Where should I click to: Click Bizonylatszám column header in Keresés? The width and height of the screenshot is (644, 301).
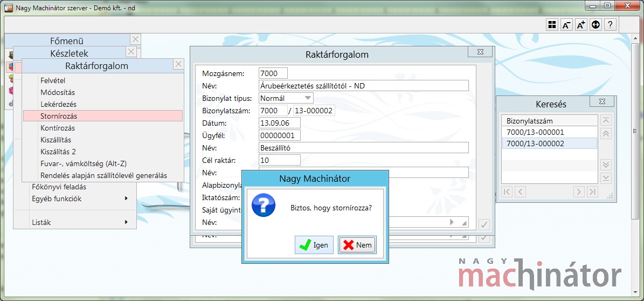click(550, 121)
